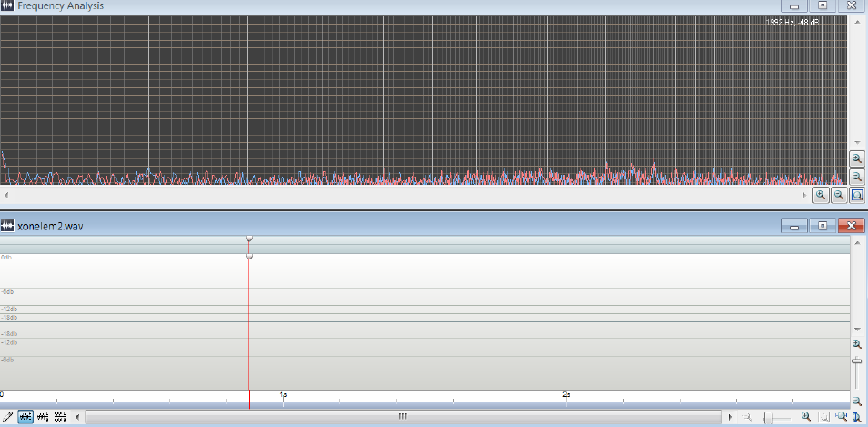Close the Frequency Analysis window
Screen dimensions: 868x427
pos(852,5)
